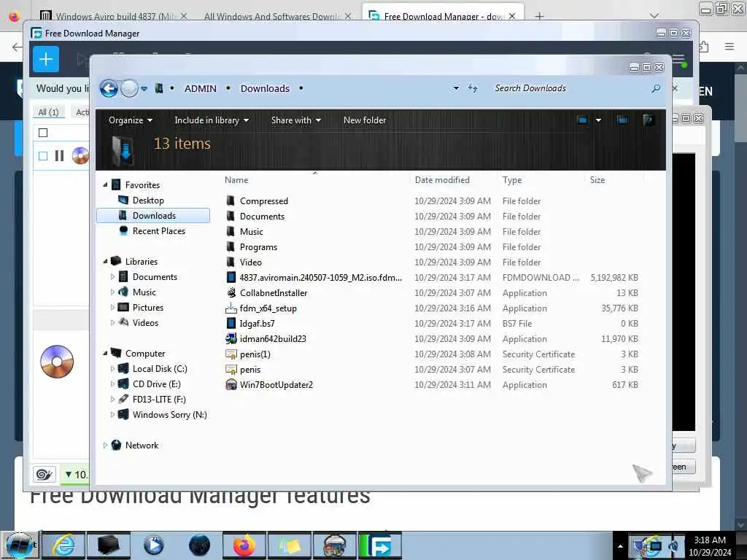Click the Free Download Manager taskbar icon
The width and height of the screenshot is (747, 560).
pos(380,545)
